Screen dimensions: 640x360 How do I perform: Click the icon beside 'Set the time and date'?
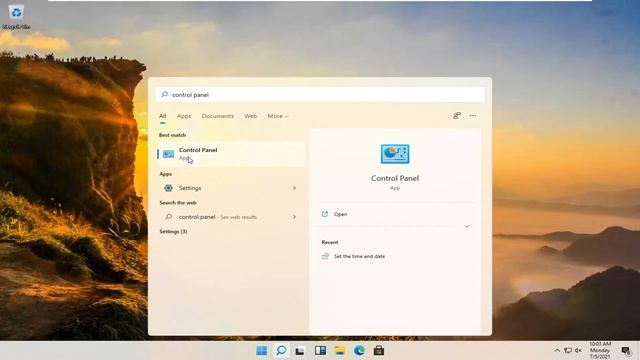point(325,256)
